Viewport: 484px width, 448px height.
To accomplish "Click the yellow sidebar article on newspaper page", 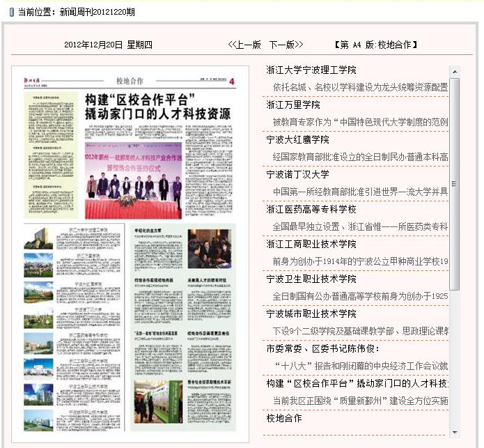I will click(x=51, y=155).
